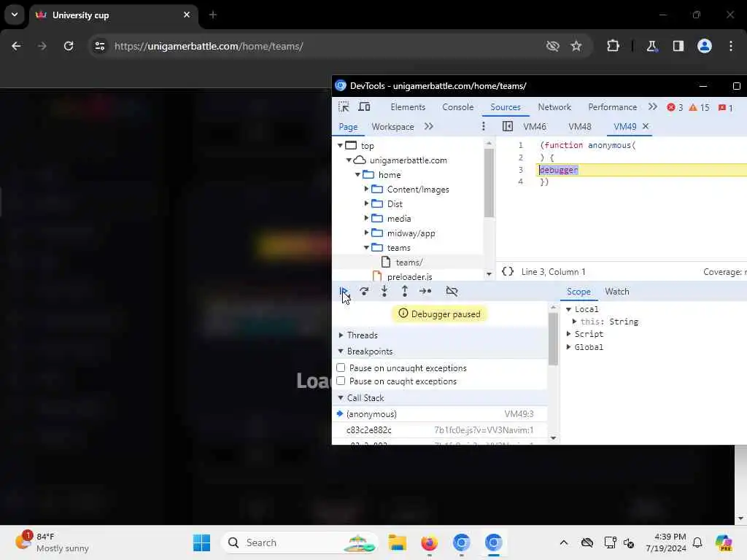The width and height of the screenshot is (747, 560).
Task: Expand the Content/Images folder
Action: 366,189
